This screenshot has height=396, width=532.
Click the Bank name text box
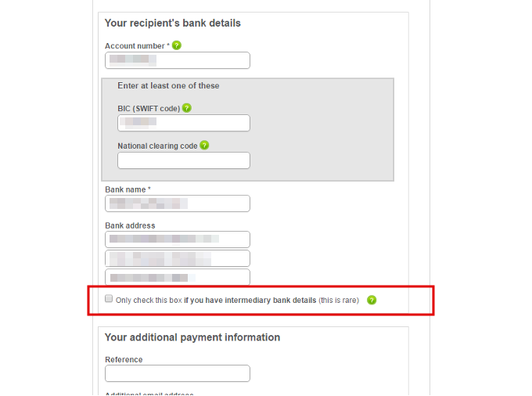(x=178, y=203)
